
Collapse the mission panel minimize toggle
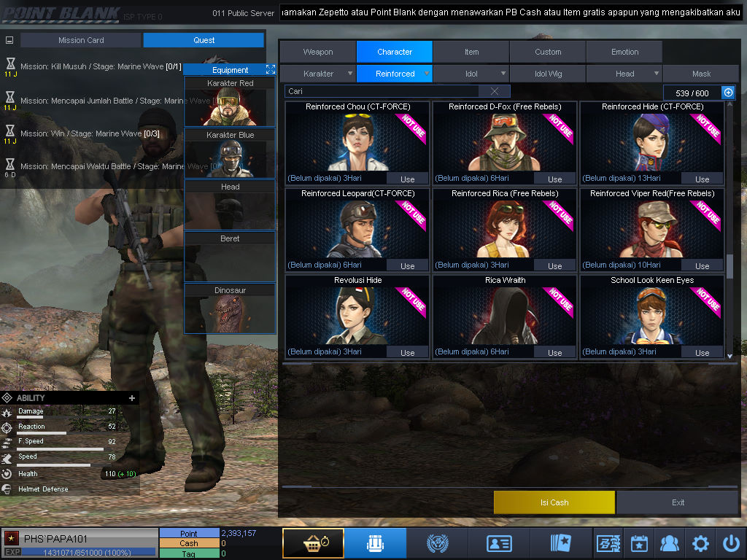[x=9, y=41]
